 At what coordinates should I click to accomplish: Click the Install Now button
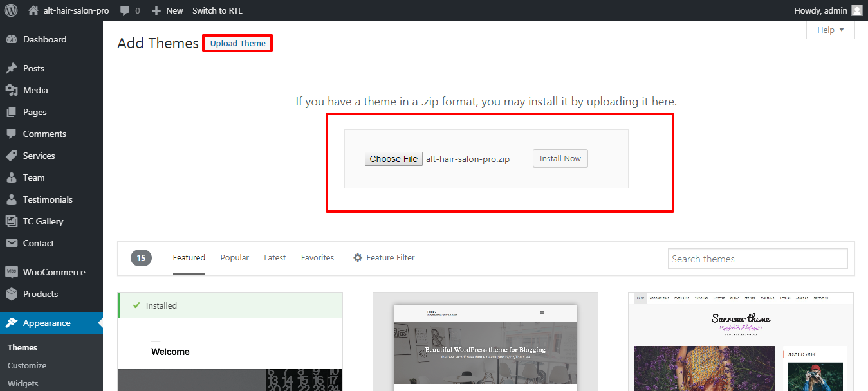pyautogui.click(x=560, y=158)
